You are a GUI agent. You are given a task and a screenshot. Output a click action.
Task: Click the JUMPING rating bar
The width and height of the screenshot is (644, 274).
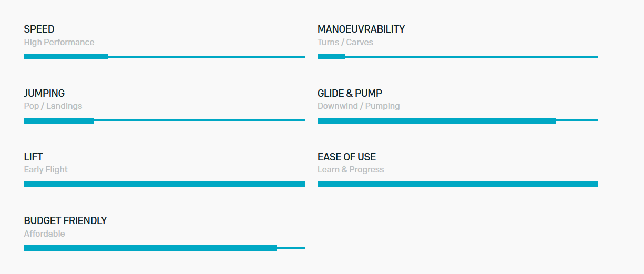[164, 120]
